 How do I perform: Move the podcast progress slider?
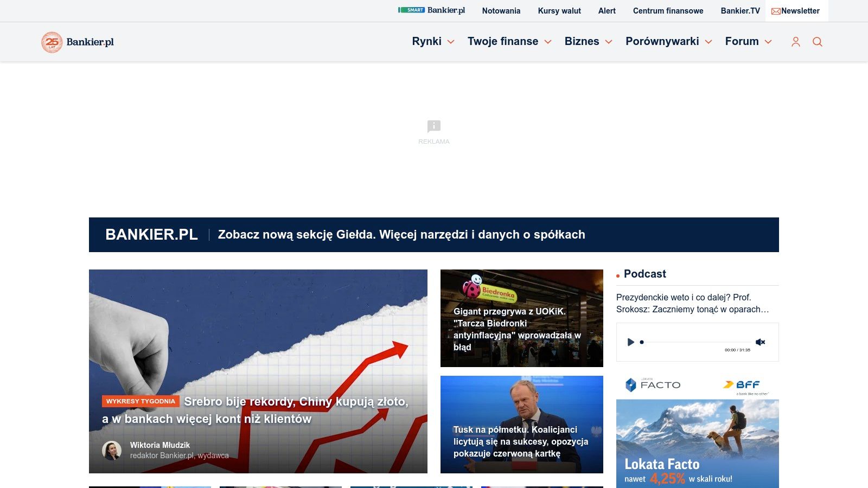[695, 342]
